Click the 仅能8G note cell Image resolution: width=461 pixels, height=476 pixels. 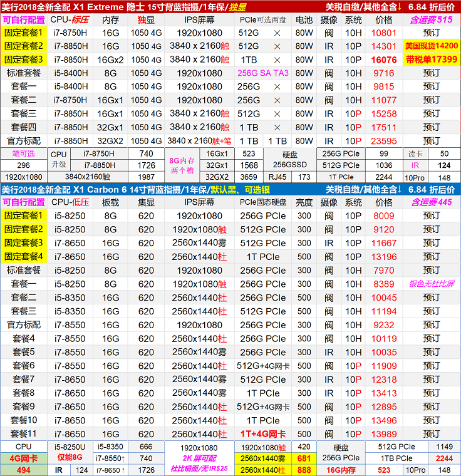[68, 458]
